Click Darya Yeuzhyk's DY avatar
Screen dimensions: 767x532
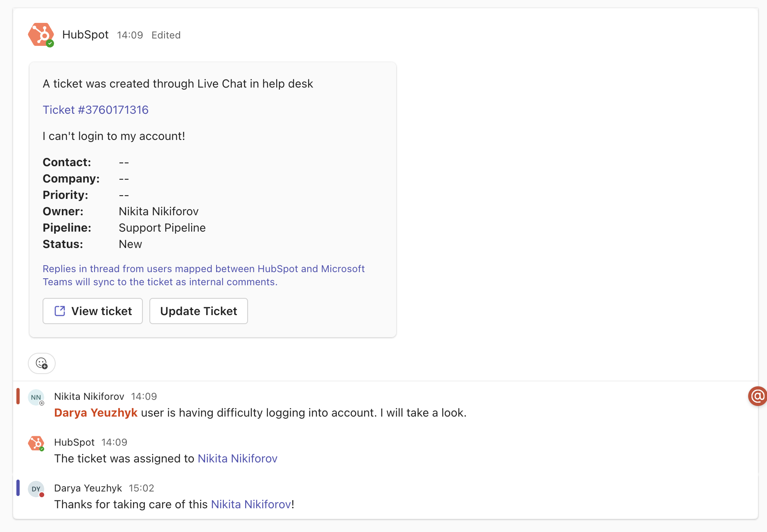pos(36,489)
